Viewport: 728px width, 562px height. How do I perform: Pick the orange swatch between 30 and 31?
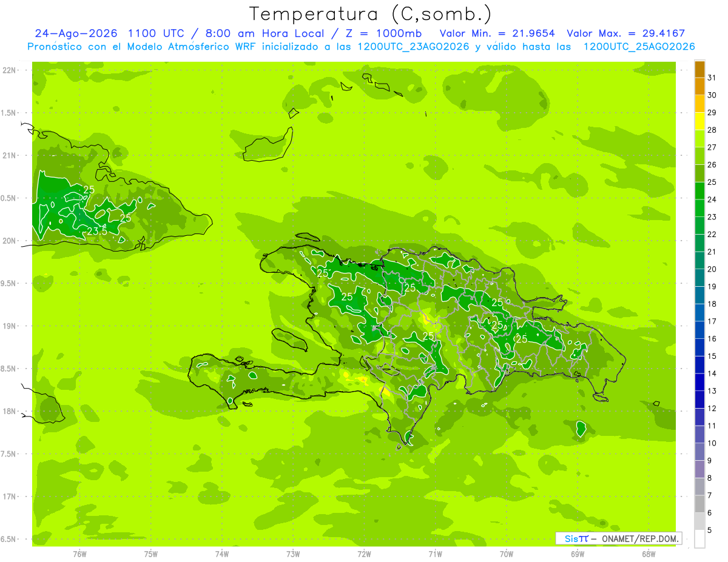(699, 86)
